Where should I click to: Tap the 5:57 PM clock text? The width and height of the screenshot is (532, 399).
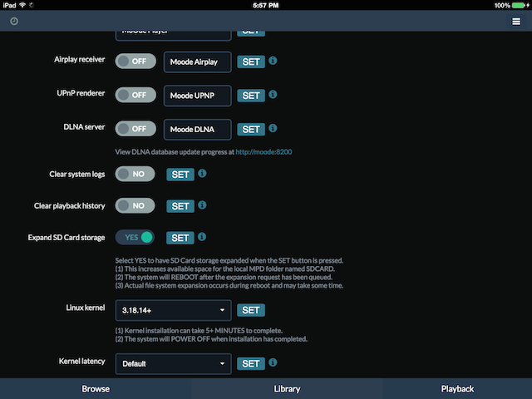point(266,6)
